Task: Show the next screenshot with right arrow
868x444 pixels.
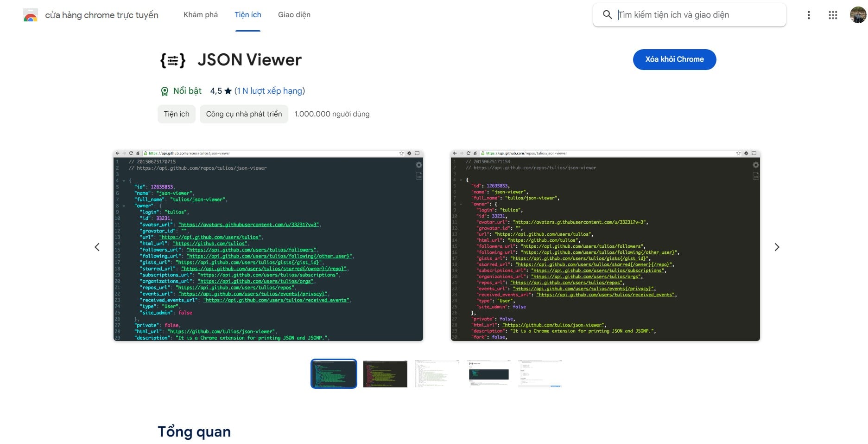Action: tap(777, 247)
